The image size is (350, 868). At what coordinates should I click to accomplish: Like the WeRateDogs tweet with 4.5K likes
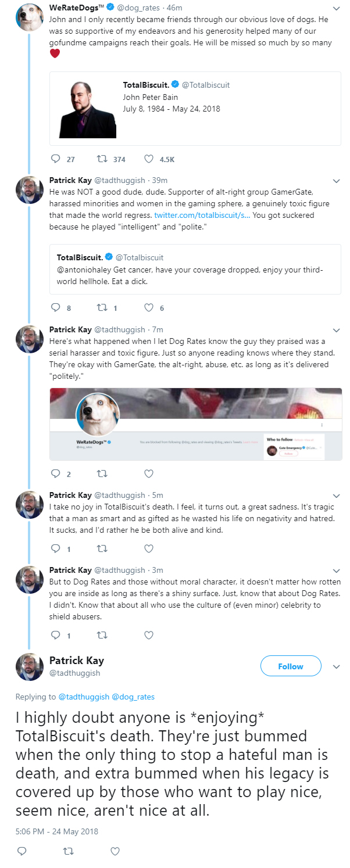coord(148,159)
